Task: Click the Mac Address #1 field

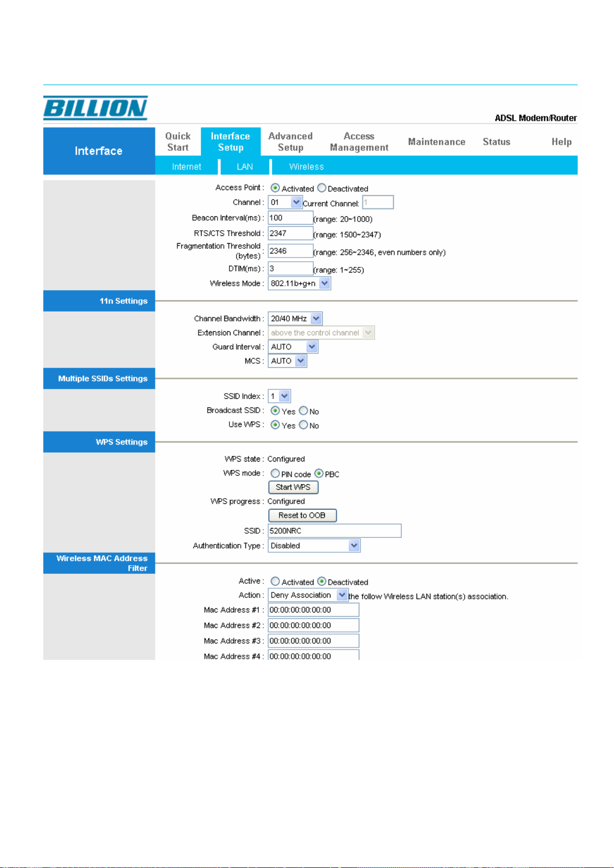Action: click(x=313, y=610)
